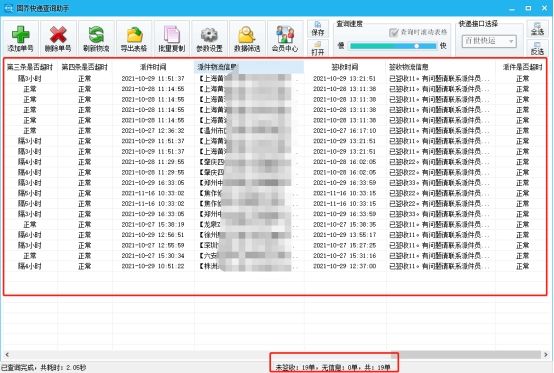Click the horizontal scrollbar left arrow
Screen dimensions: 554x373
coord(7,354)
